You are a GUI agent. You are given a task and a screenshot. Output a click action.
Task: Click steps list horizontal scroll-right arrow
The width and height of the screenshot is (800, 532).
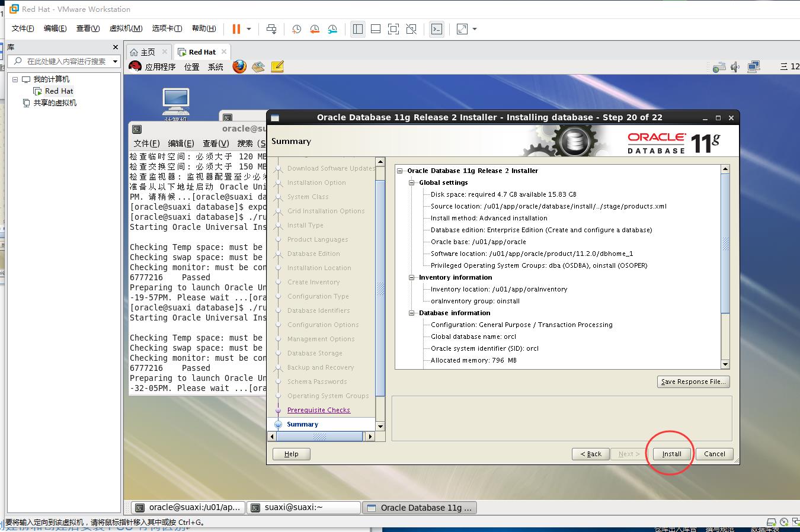[370, 437]
